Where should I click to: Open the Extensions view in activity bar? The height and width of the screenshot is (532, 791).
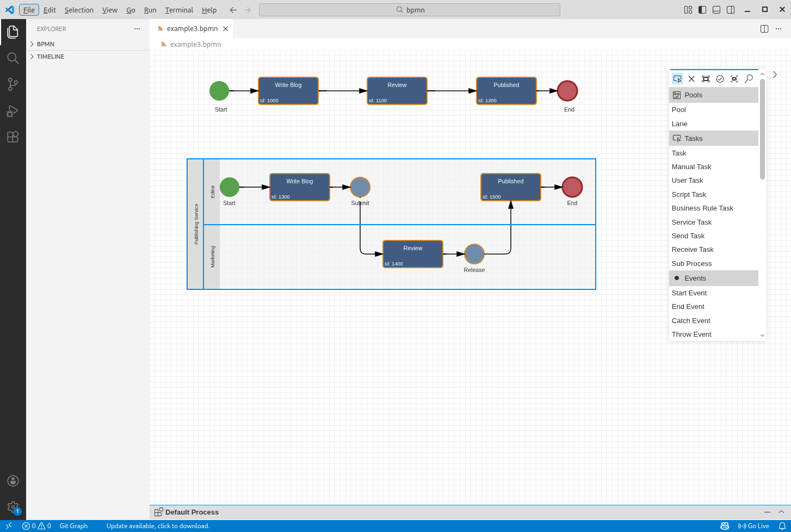tap(13, 137)
